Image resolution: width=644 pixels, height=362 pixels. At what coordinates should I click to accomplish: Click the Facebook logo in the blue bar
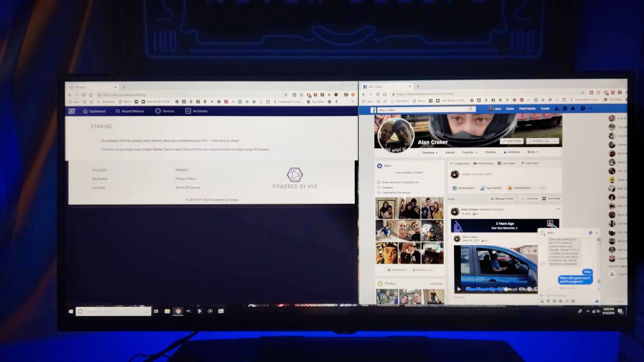click(x=373, y=110)
